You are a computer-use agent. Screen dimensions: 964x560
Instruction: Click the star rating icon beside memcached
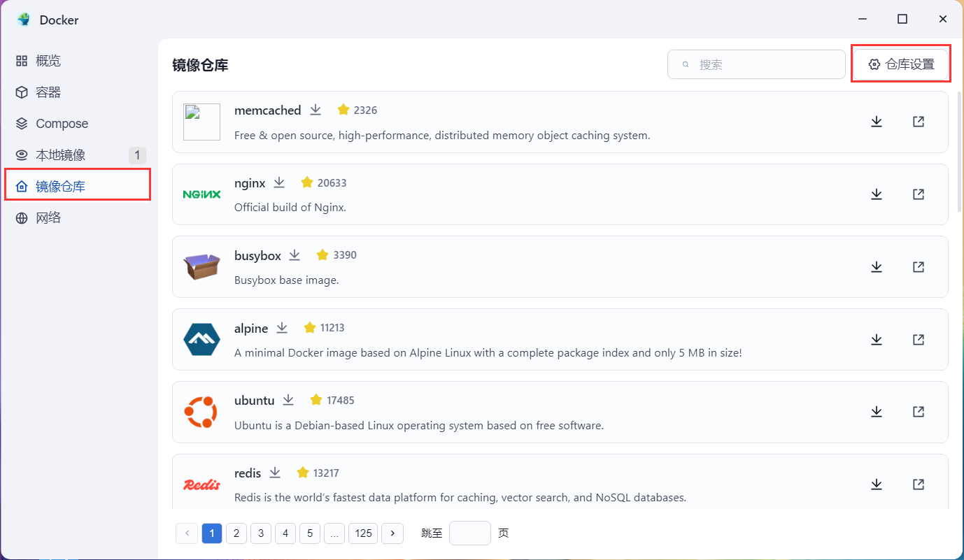tap(343, 109)
